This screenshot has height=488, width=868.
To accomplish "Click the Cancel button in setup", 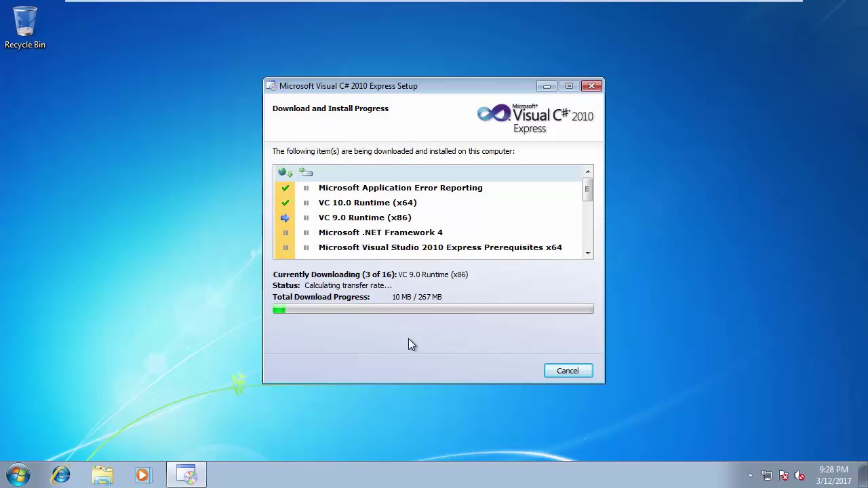I will coord(568,371).
